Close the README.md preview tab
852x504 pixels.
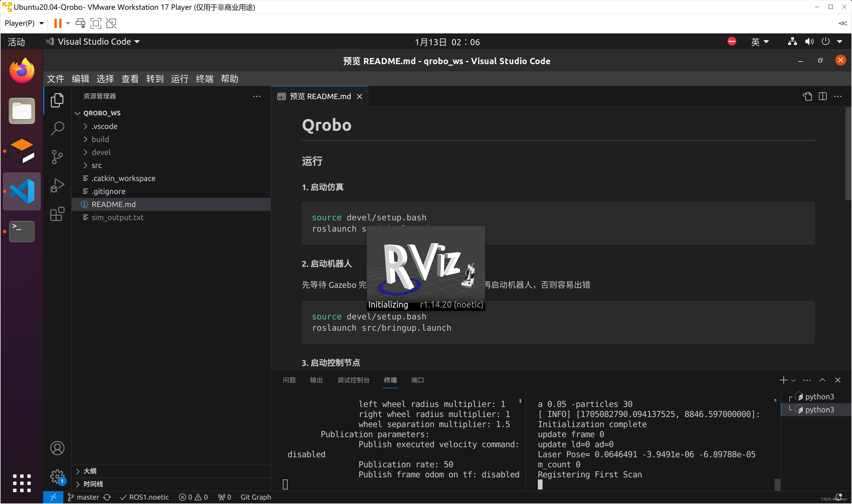click(x=359, y=96)
